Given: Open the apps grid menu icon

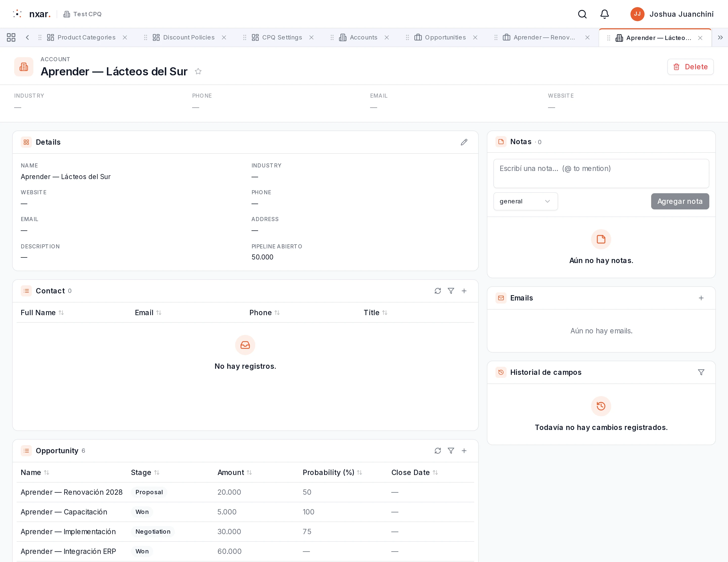Looking at the screenshot, I should click(x=11, y=37).
